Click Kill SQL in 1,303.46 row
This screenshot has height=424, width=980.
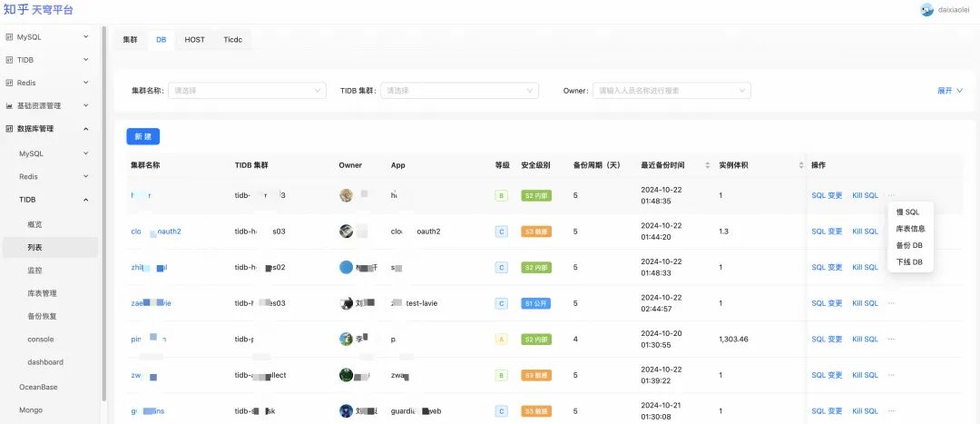click(x=865, y=339)
